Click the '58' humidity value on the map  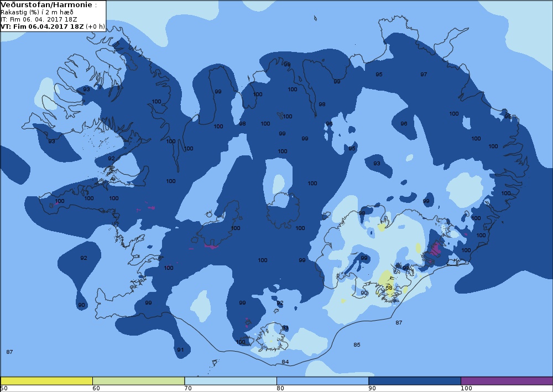(x=389, y=288)
